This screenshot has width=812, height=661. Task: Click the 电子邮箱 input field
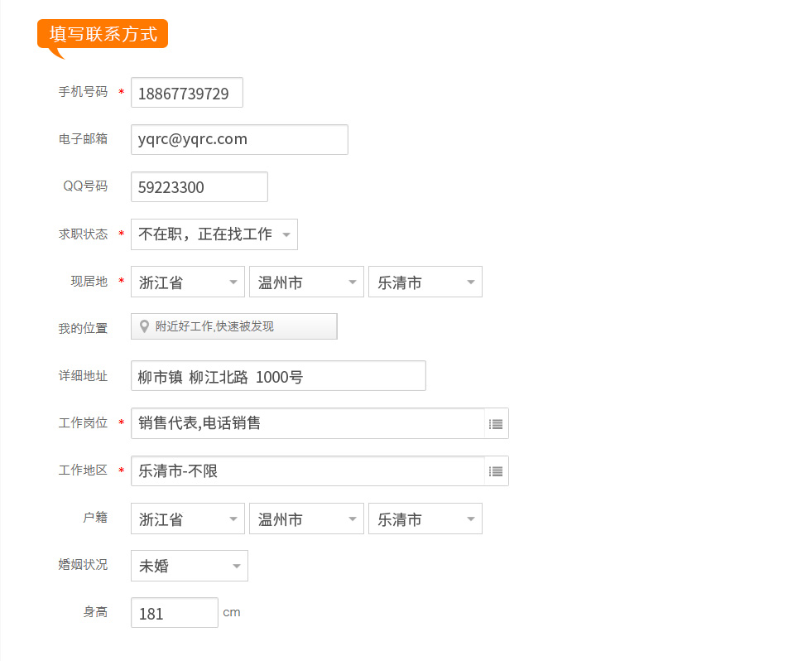click(x=239, y=139)
